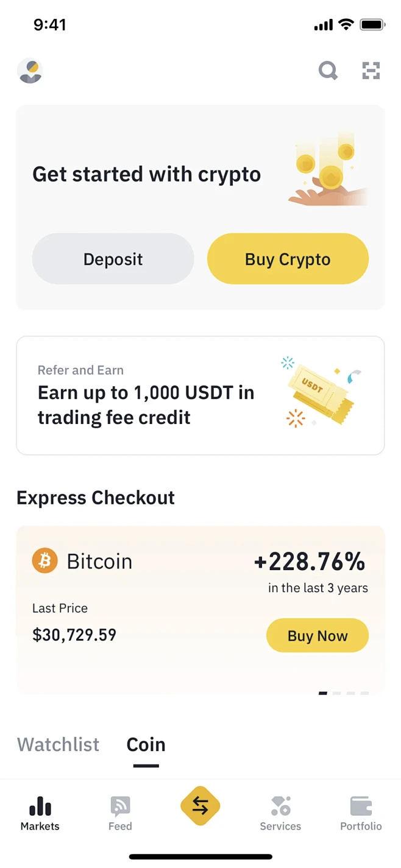Tap the Bitcoin coin logo
The width and height of the screenshot is (401, 868).
click(44, 561)
